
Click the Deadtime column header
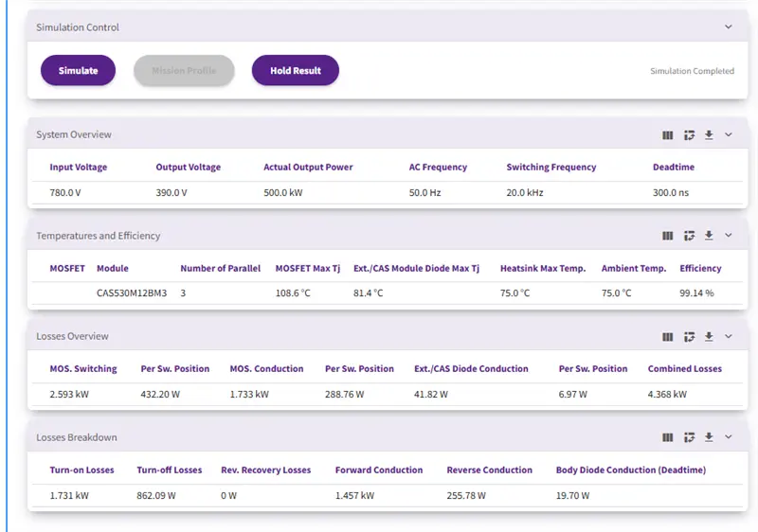coord(674,167)
